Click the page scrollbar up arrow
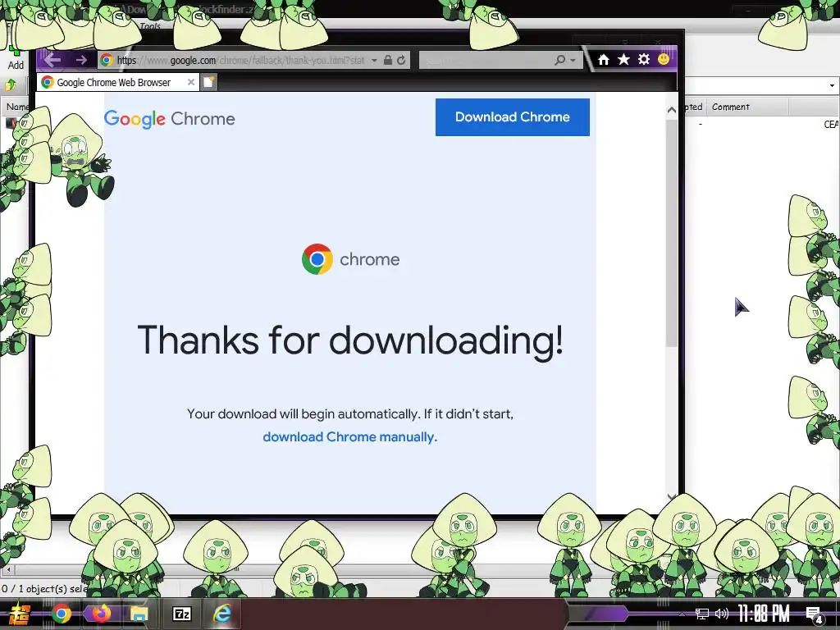Screen dimensions: 840x630 point(671,110)
